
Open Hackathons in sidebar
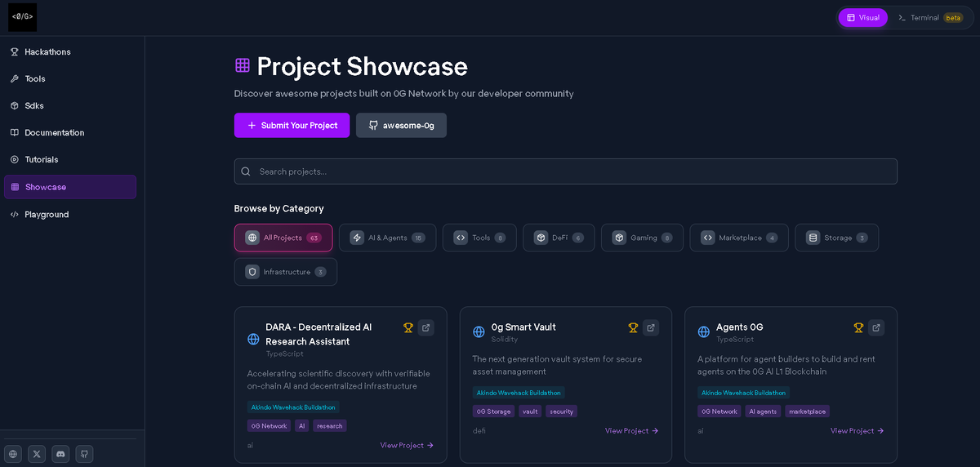point(70,51)
